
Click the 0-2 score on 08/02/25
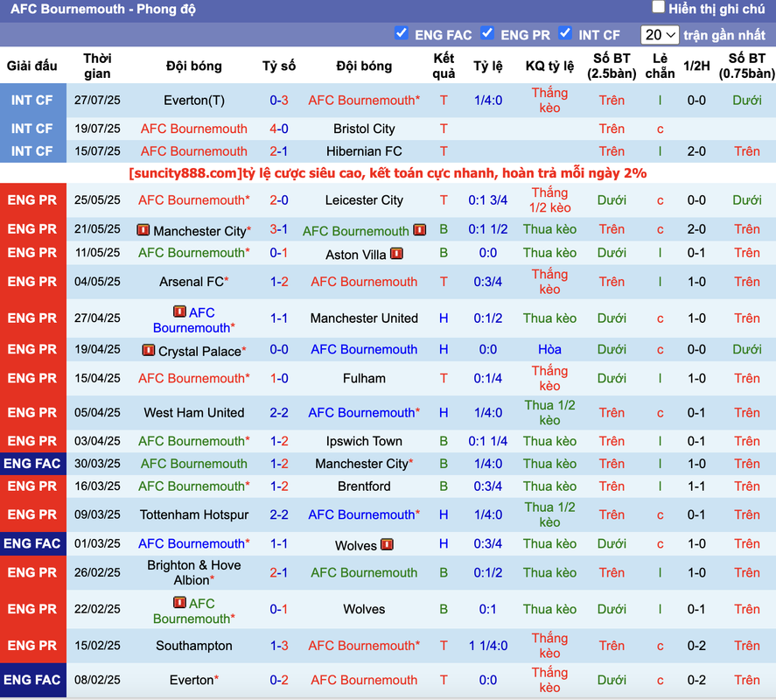pyautogui.click(x=279, y=680)
